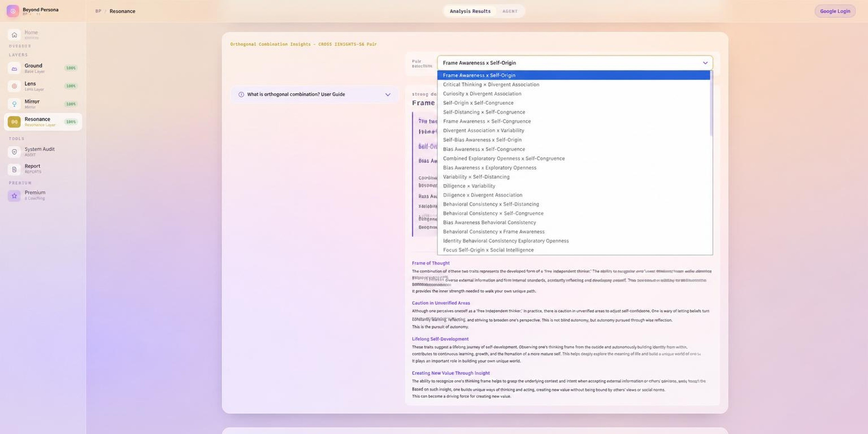Image resolution: width=868 pixels, height=434 pixels.
Task: Select the Mirror layer icon
Action: point(14,104)
